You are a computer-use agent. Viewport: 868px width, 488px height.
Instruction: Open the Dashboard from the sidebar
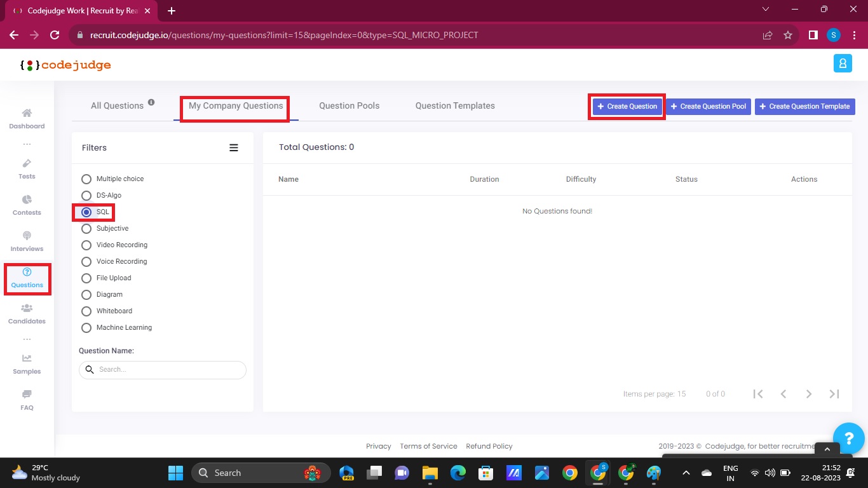[x=27, y=118]
